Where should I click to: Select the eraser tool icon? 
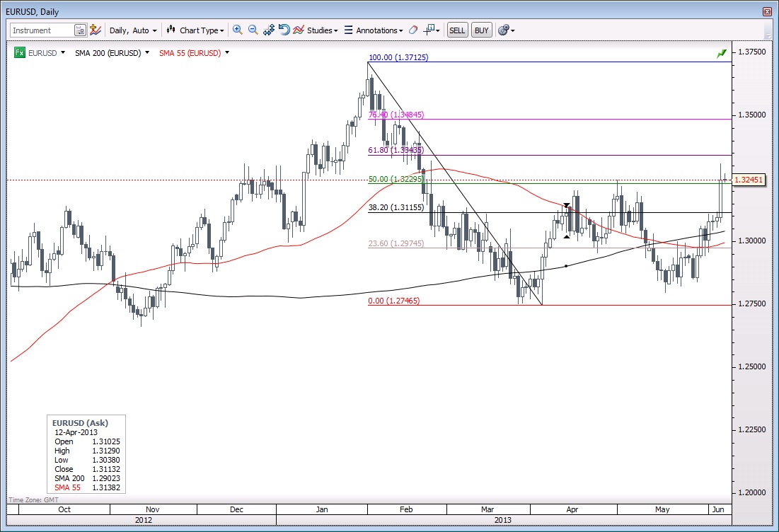414,30
